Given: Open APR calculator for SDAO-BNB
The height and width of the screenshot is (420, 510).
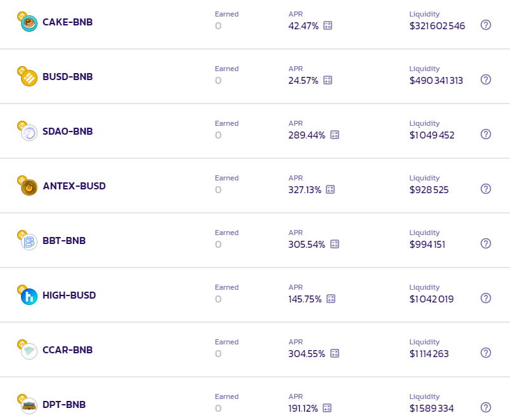Looking at the screenshot, I should 335,135.
